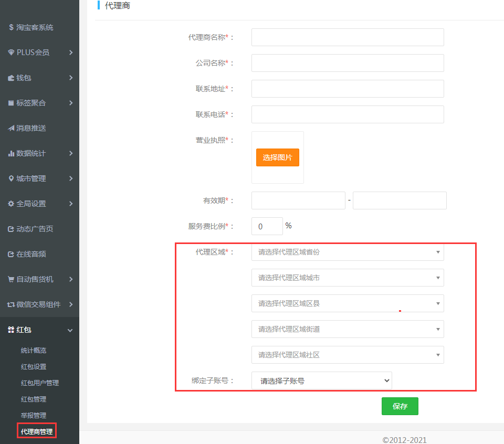Expand the 请选择子账号 sub-account select
The image size is (504, 444).
coord(321,380)
